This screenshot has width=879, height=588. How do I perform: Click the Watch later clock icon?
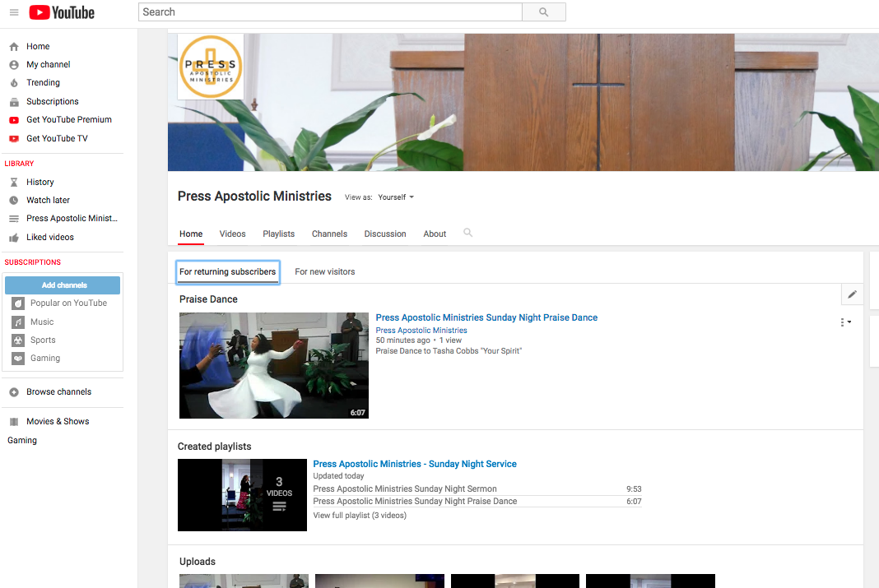click(x=14, y=201)
